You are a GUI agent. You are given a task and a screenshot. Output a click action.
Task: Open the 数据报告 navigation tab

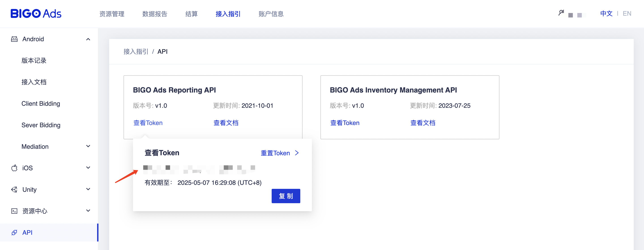pyautogui.click(x=154, y=14)
